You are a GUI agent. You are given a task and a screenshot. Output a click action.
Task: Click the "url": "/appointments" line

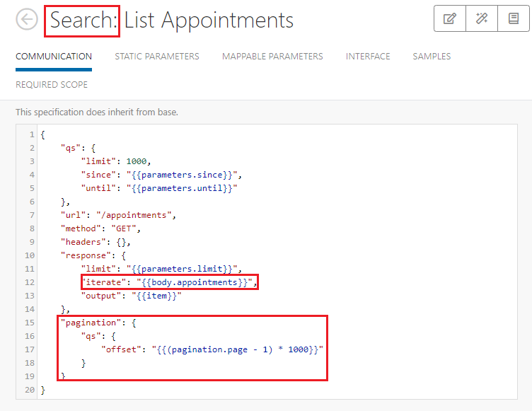point(117,215)
